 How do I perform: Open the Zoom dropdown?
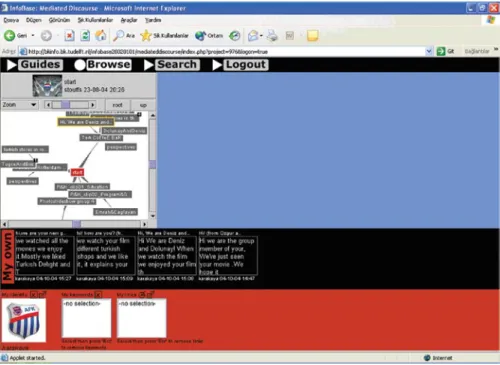click(19, 105)
